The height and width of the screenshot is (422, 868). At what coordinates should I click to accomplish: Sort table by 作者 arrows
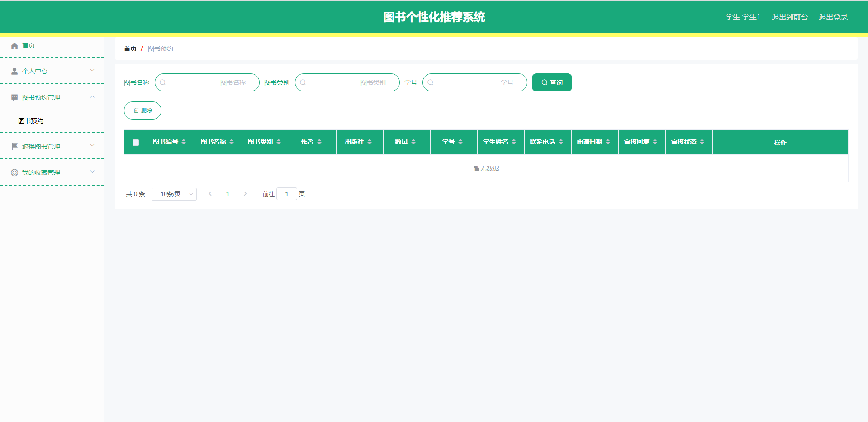[x=319, y=142]
